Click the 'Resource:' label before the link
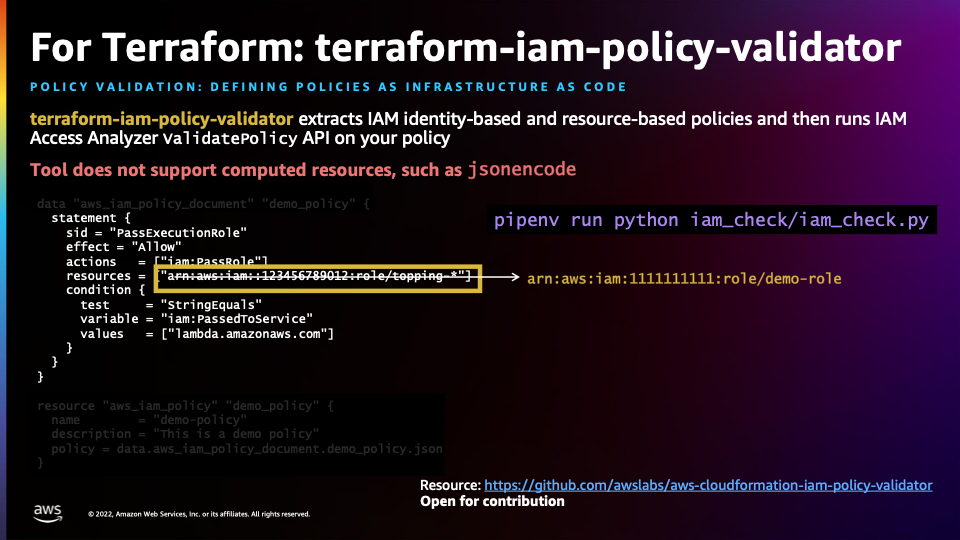The width and height of the screenshot is (960, 540). point(451,486)
